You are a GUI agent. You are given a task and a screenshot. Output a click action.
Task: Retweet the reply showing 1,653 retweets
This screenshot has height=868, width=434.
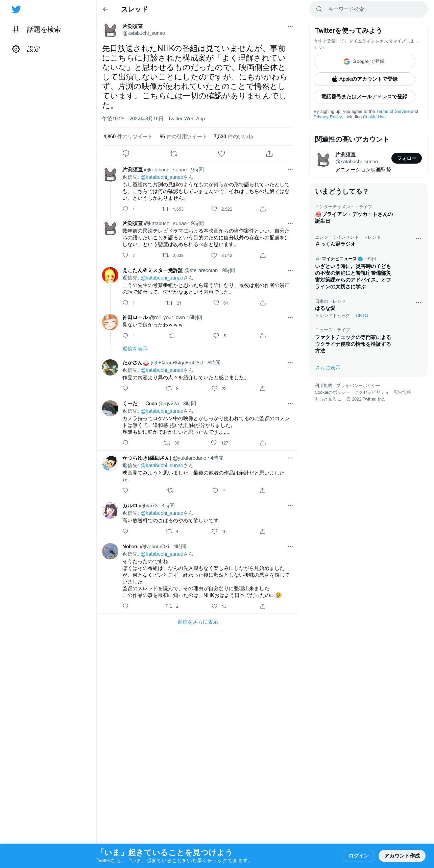click(165, 209)
